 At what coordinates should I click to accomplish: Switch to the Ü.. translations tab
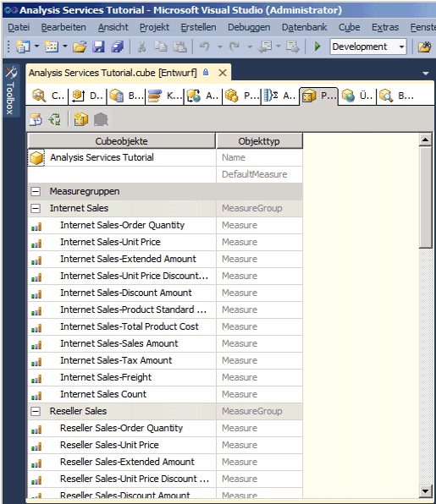357,96
